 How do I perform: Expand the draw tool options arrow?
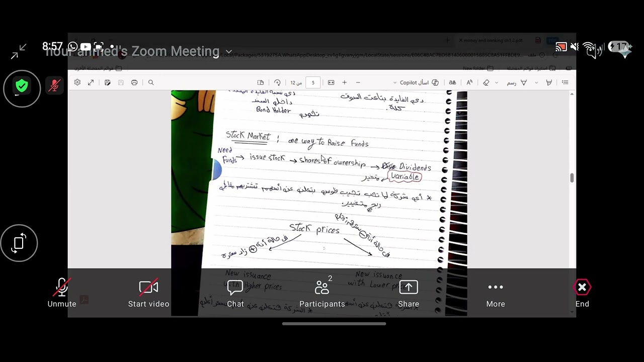[x=536, y=82]
